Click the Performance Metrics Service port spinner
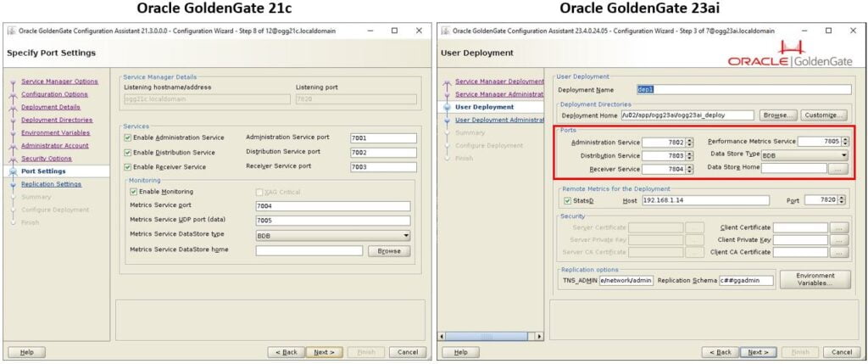868x364 pixels. pyautogui.click(x=845, y=142)
